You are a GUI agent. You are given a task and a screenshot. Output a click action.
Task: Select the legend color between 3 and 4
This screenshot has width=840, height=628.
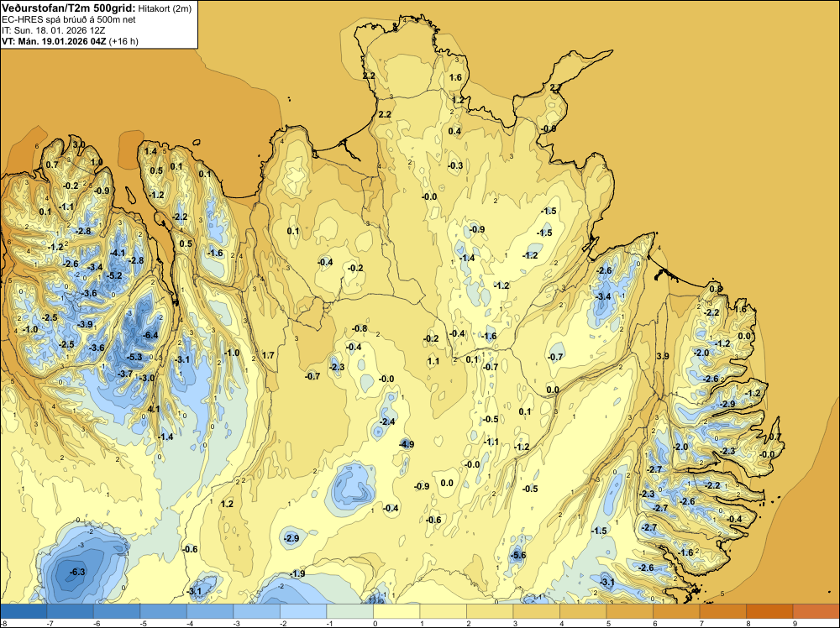click(x=536, y=611)
